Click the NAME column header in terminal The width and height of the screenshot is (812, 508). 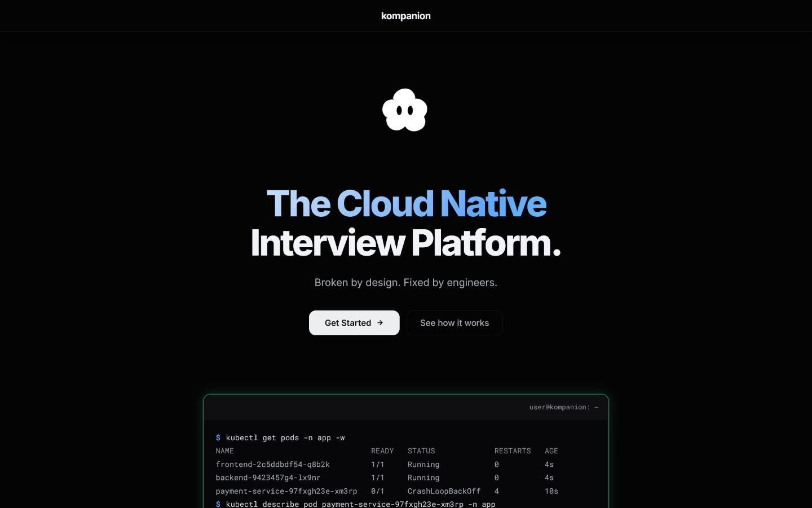tap(224, 451)
